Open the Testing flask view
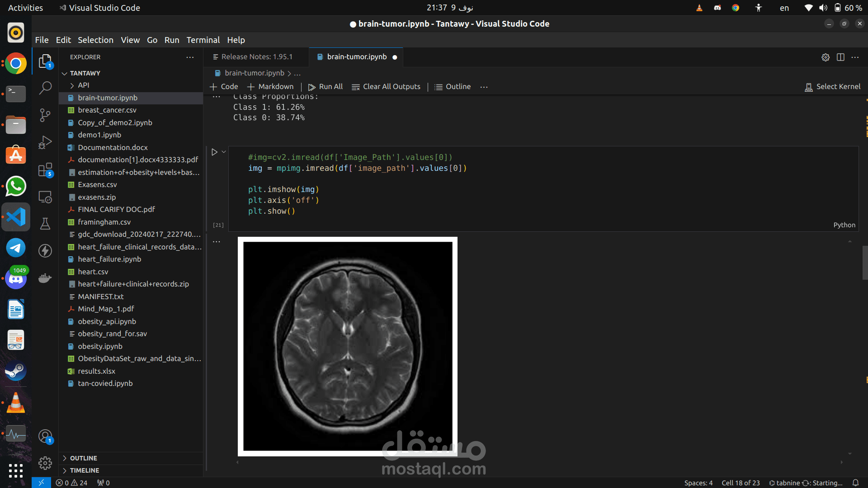 [45, 224]
